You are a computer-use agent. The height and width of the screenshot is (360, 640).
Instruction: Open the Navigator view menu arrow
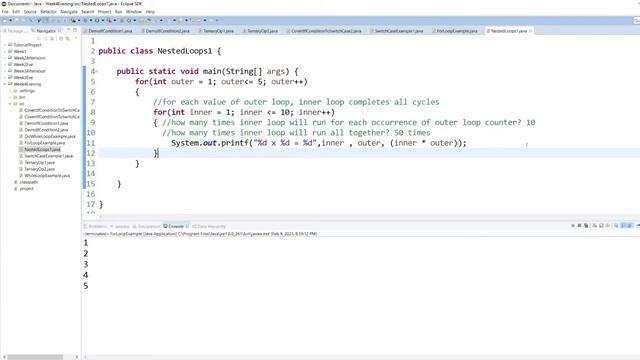pyautogui.click(x=76, y=38)
